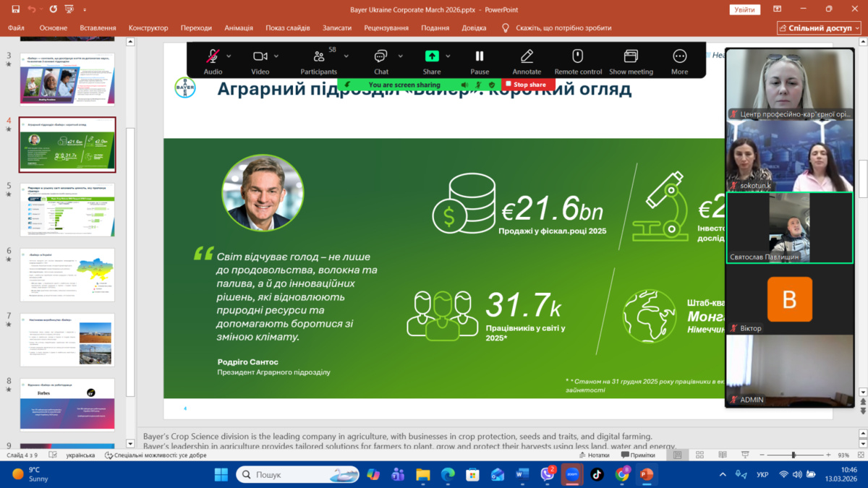Open the Participants panel in Zoom

tap(319, 56)
